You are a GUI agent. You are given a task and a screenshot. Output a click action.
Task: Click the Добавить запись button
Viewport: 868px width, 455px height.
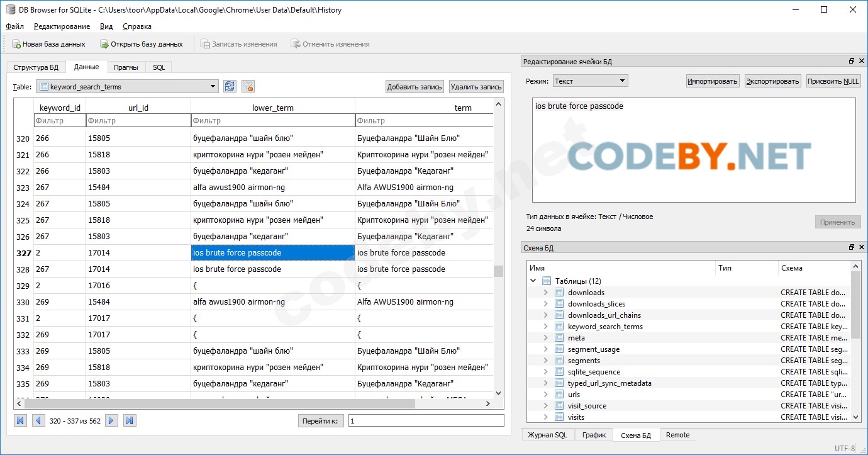pos(415,87)
